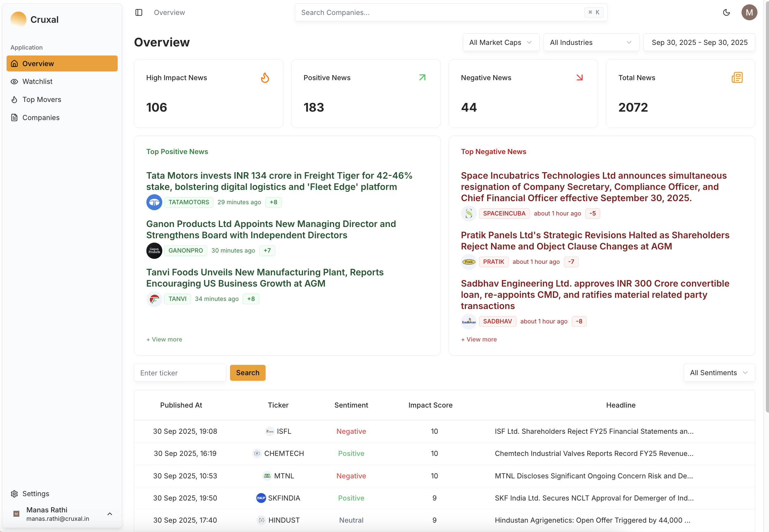Toggle dark mode moon icon

tap(726, 12)
